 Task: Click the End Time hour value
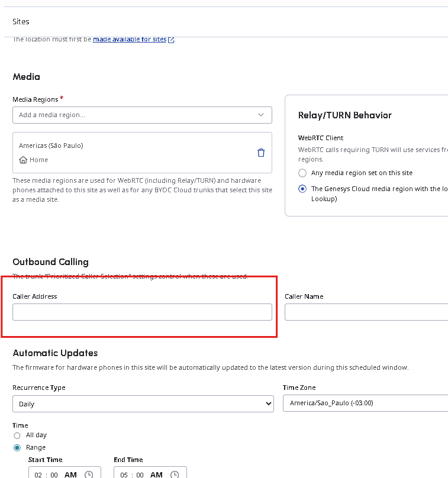tap(124, 474)
